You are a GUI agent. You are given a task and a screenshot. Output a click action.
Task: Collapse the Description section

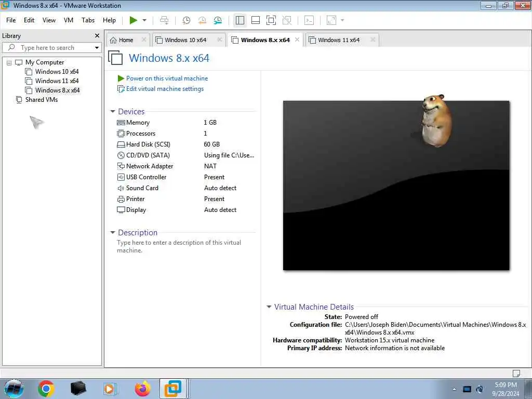113,232
